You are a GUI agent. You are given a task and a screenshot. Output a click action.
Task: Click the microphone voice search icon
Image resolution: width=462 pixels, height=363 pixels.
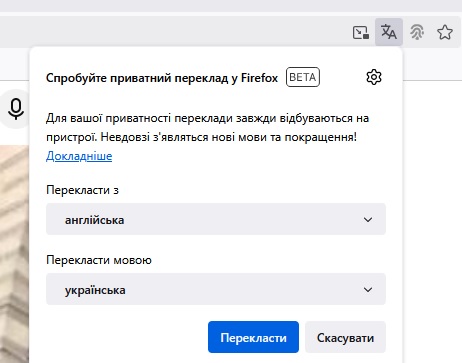coord(16,109)
